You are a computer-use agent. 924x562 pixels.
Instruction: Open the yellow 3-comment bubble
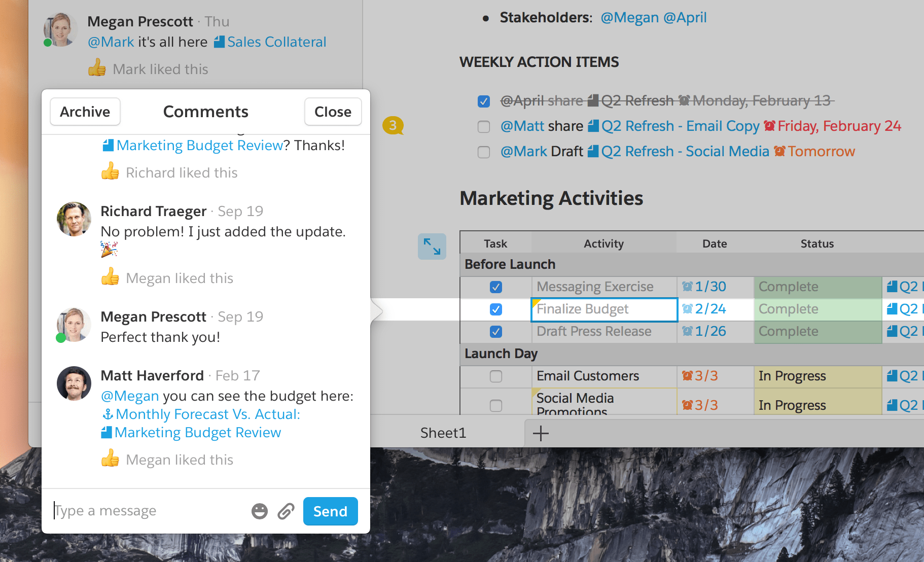coord(393,125)
